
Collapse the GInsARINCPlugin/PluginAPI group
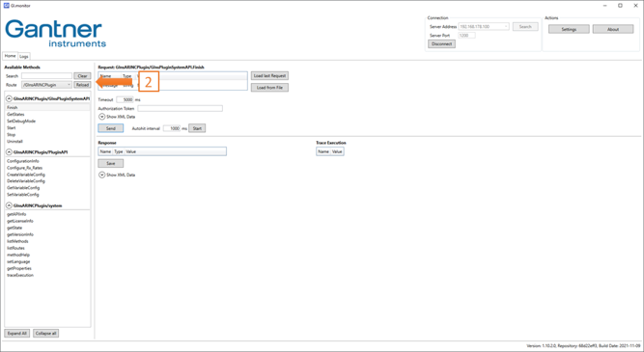tap(9, 151)
